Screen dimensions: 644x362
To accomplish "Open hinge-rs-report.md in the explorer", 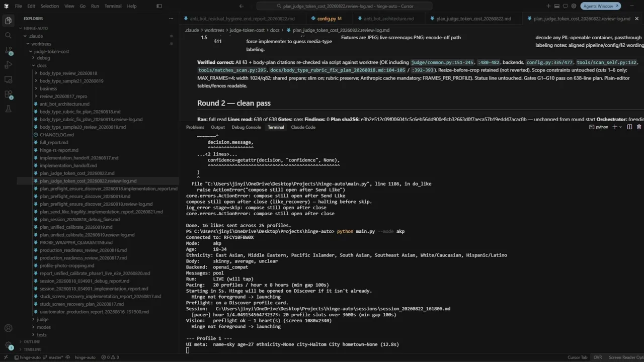I will click(x=59, y=150).
